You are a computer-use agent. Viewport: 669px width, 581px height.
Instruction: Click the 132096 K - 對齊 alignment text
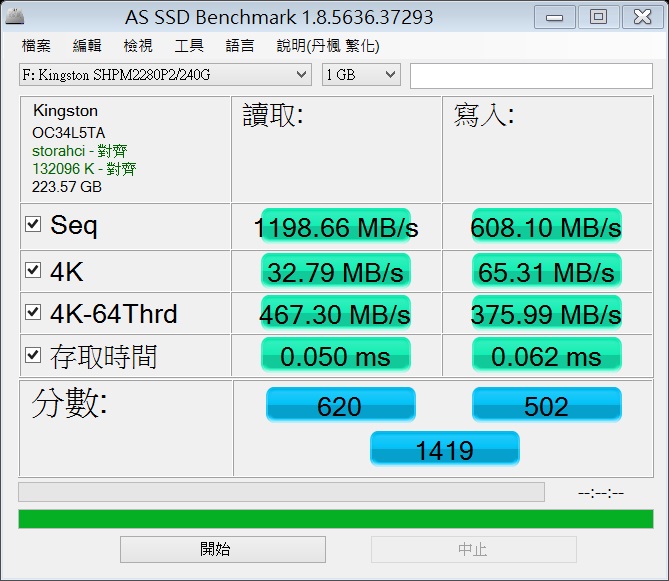[x=84, y=169]
